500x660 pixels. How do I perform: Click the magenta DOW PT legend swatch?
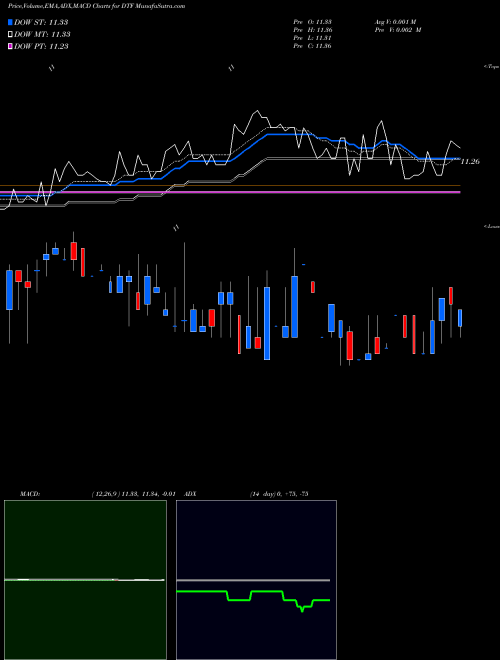tap(11, 47)
